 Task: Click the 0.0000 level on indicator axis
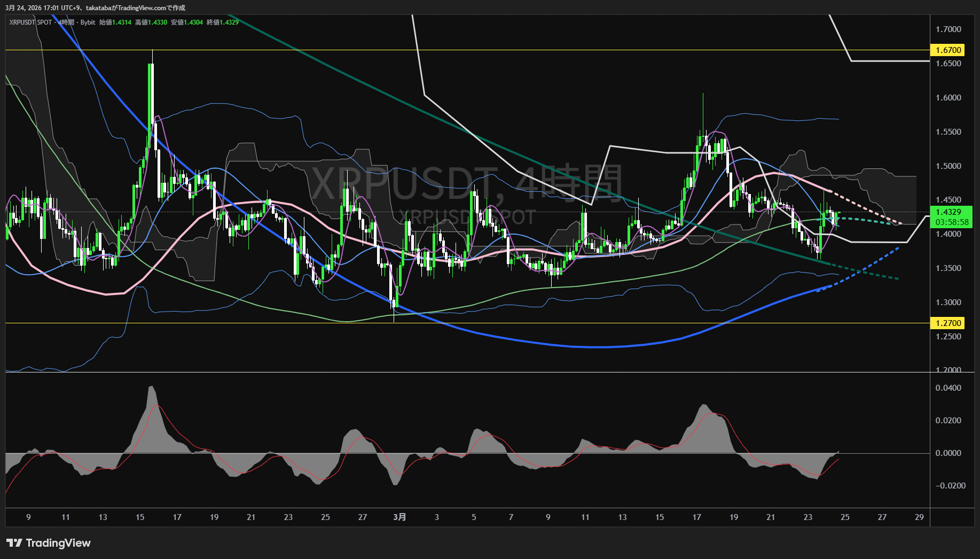coord(948,453)
